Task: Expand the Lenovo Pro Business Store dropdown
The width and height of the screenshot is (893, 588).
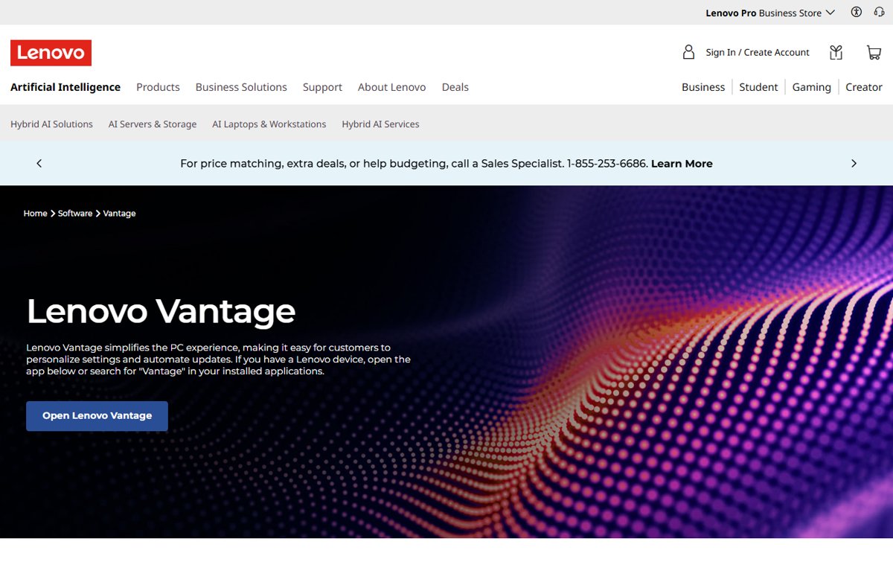Action: [770, 13]
